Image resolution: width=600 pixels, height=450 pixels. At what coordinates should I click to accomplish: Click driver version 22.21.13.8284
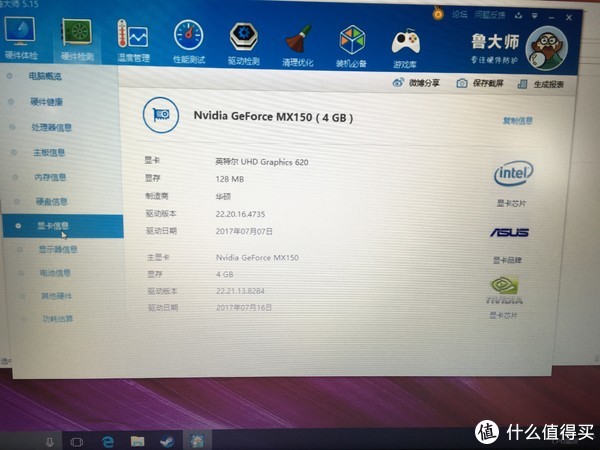point(240,291)
